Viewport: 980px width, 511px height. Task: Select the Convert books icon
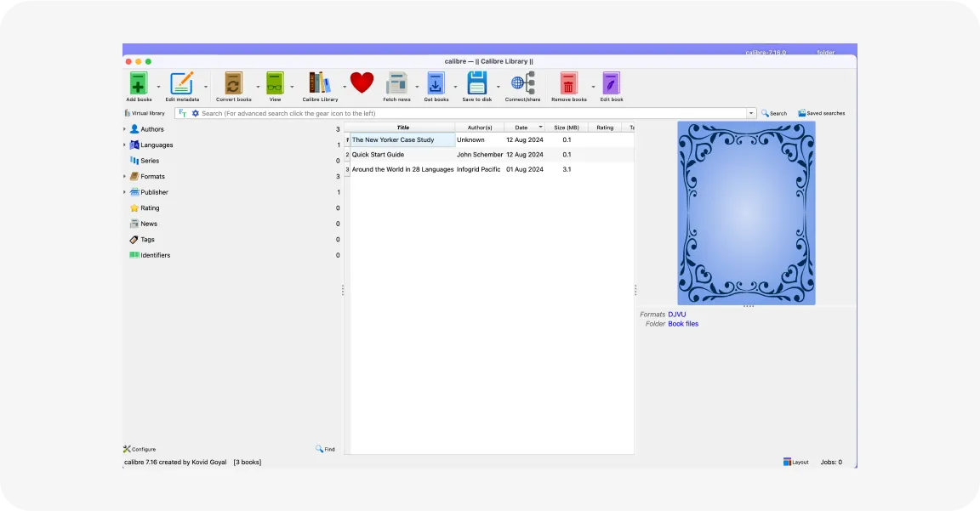(233, 83)
